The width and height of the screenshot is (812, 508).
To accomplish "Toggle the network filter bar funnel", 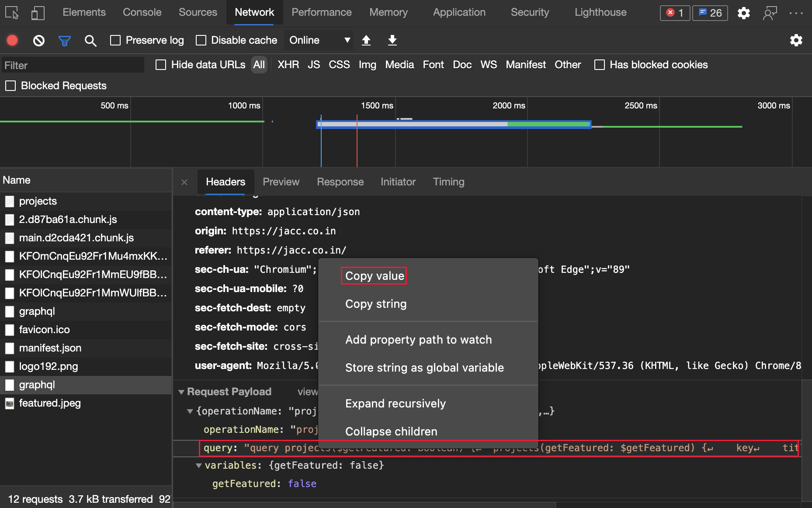I will (64, 40).
